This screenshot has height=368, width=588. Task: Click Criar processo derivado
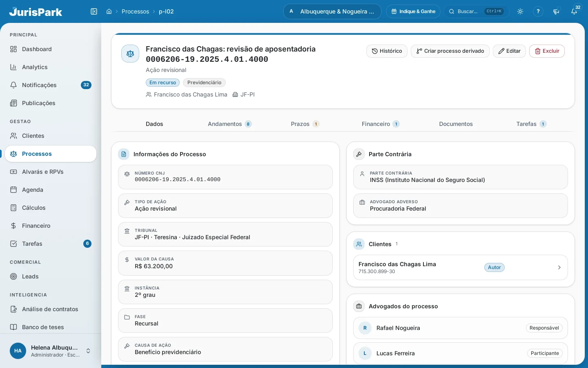click(450, 51)
